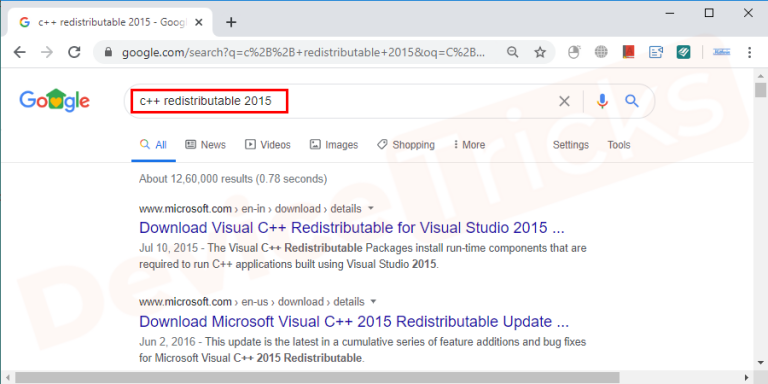Image resolution: width=768 pixels, height=384 pixels.
Task: Open Download Visual C++ Redistributable for Visual Studio 2015
Action: point(352,228)
